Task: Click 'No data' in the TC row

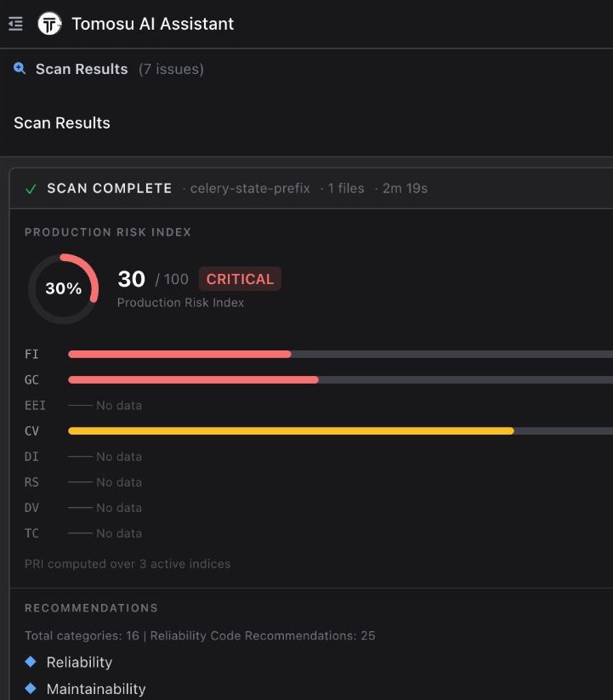Action: pos(119,533)
